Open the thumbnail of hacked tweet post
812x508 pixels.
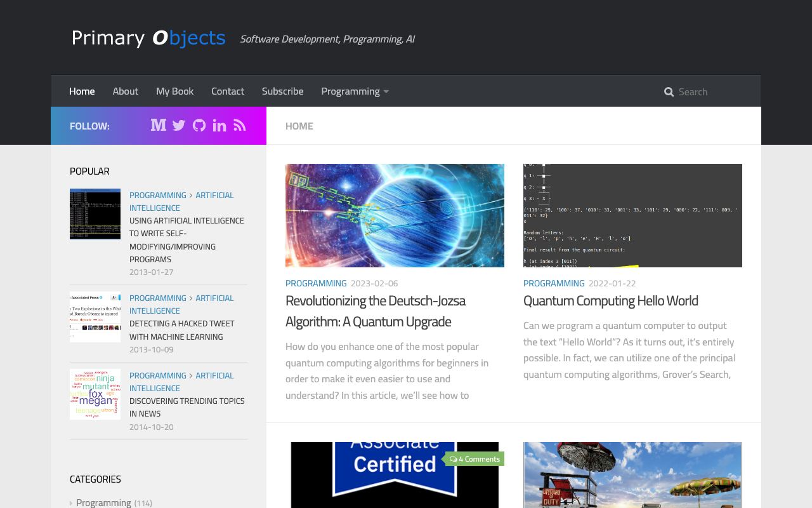(95, 317)
